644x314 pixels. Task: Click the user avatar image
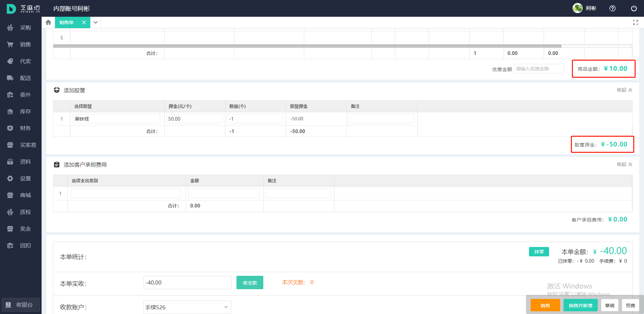(578, 8)
